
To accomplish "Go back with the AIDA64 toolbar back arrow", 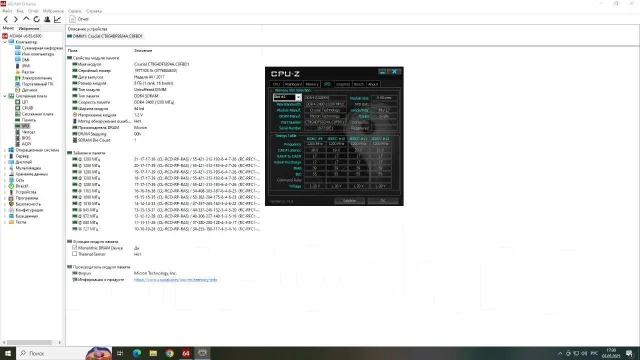I will pyautogui.click(x=6, y=19).
